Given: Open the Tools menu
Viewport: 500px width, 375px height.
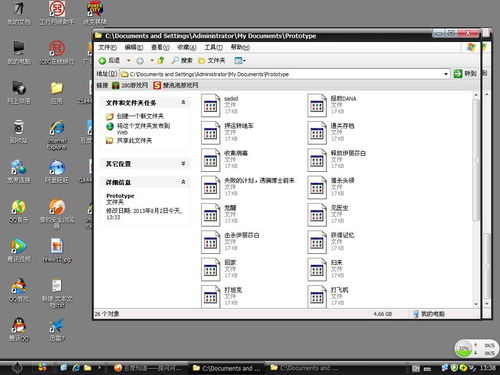Looking at the screenshot, I should (213, 47).
